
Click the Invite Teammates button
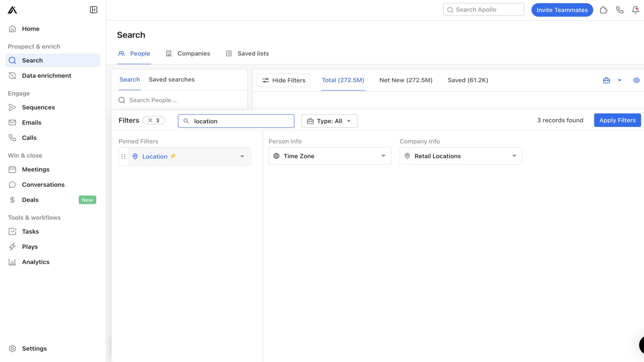click(562, 9)
